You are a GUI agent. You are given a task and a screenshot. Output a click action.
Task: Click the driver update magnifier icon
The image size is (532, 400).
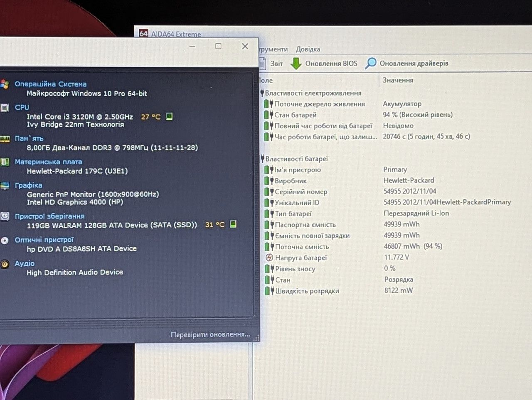pos(370,63)
